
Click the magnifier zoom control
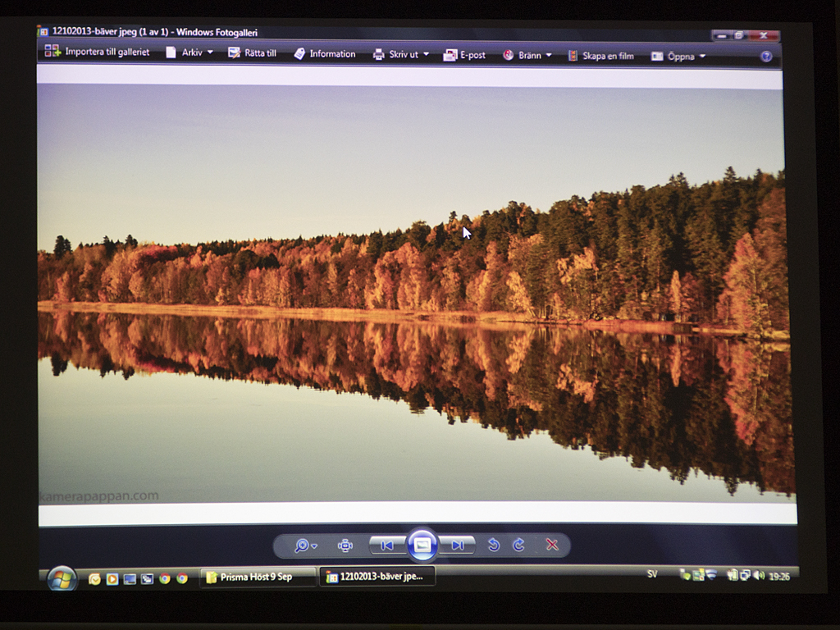pyautogui.click(x=302, y=546)
